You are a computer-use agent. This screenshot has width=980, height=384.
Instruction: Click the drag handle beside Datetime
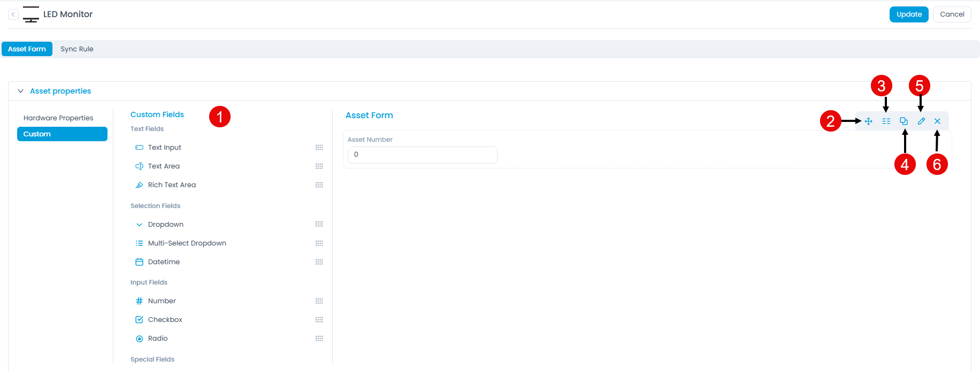click(x=319, y=262)
